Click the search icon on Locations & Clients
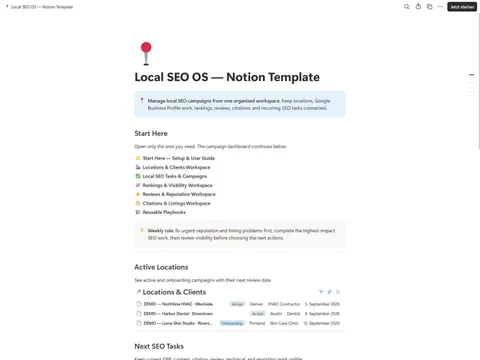 click(x=338, y=292)
